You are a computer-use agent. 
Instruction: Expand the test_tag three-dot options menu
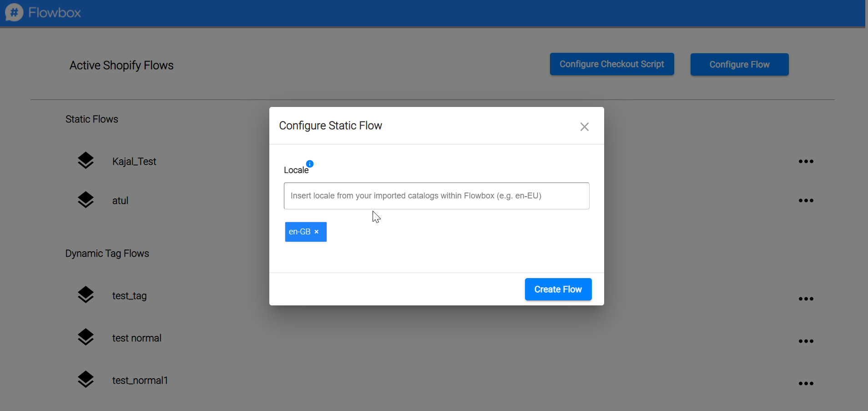(x=806, y=299)
